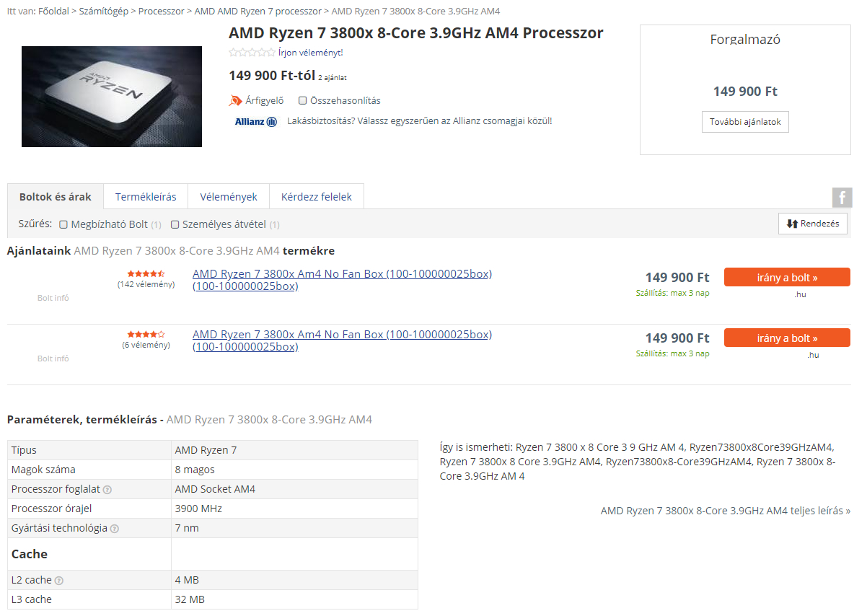The image size is (867, 616).
Task: Click star rating of the 6 vélemény shop
Action: click(x=146, y=335)
